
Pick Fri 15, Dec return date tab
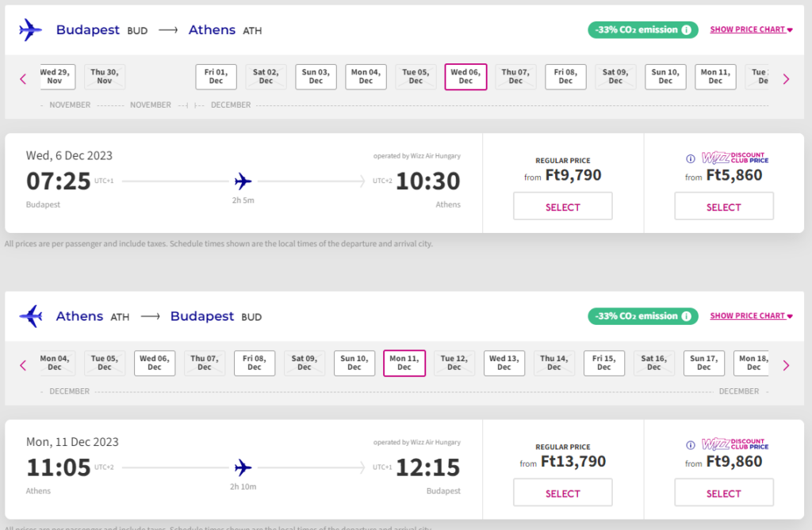[603, 363]
